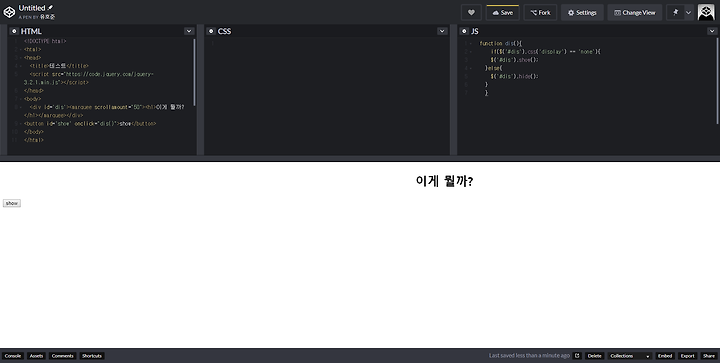Fold the HTML head tag arrow
The width and height of the screenshot is (720, 363).
[x=21, y=58]
